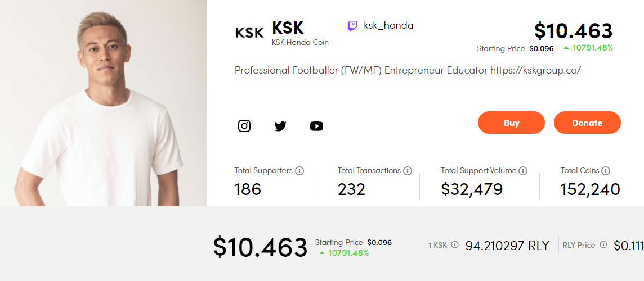Show info for Total Coins
This screenshot has width=644, height=281.
[x=606, y=171]
